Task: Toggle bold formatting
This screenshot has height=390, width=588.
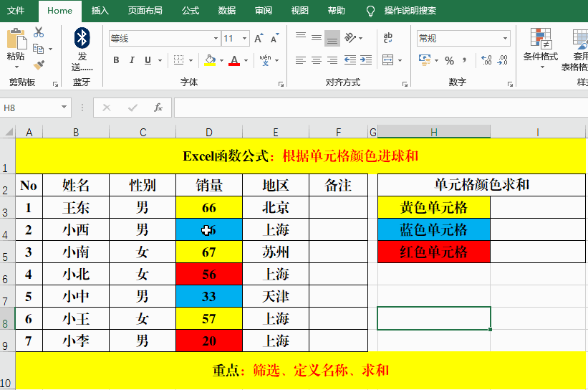Action: 116,60
